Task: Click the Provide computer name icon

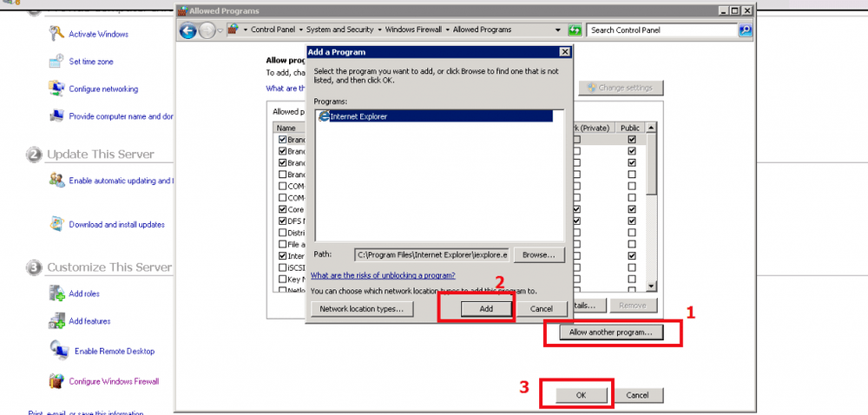Action: point(56,116)
